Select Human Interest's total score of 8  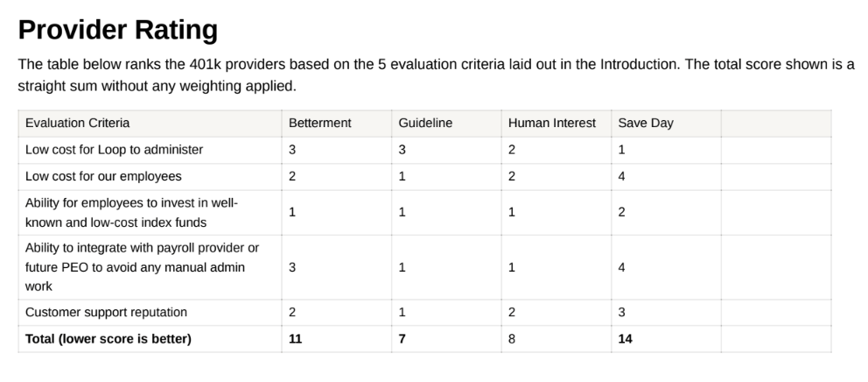[512, 339]
